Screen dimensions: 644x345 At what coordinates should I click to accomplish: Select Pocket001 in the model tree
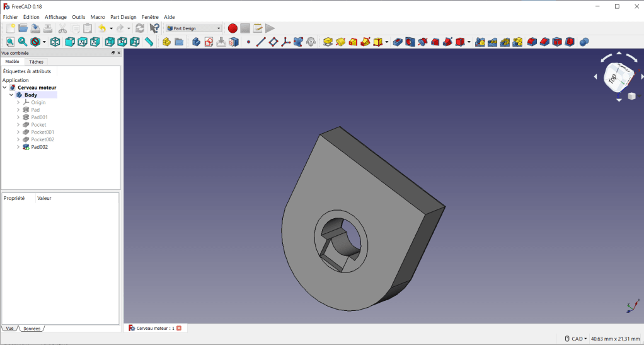42,132
